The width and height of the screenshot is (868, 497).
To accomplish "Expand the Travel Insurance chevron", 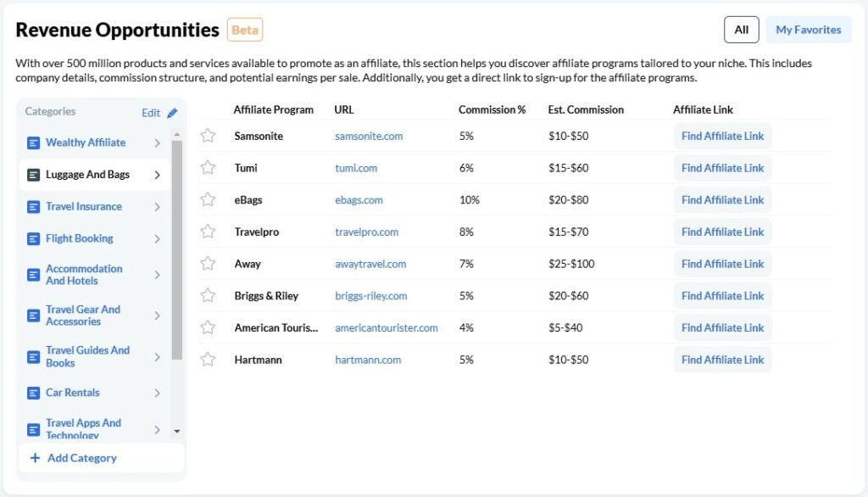I will pos(157,207).
